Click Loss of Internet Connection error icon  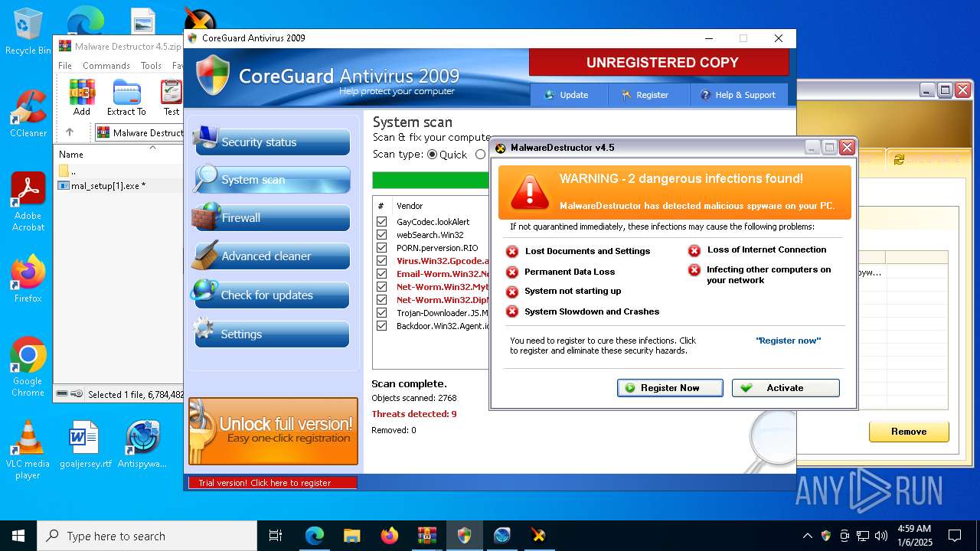click(x=694, y=250)
